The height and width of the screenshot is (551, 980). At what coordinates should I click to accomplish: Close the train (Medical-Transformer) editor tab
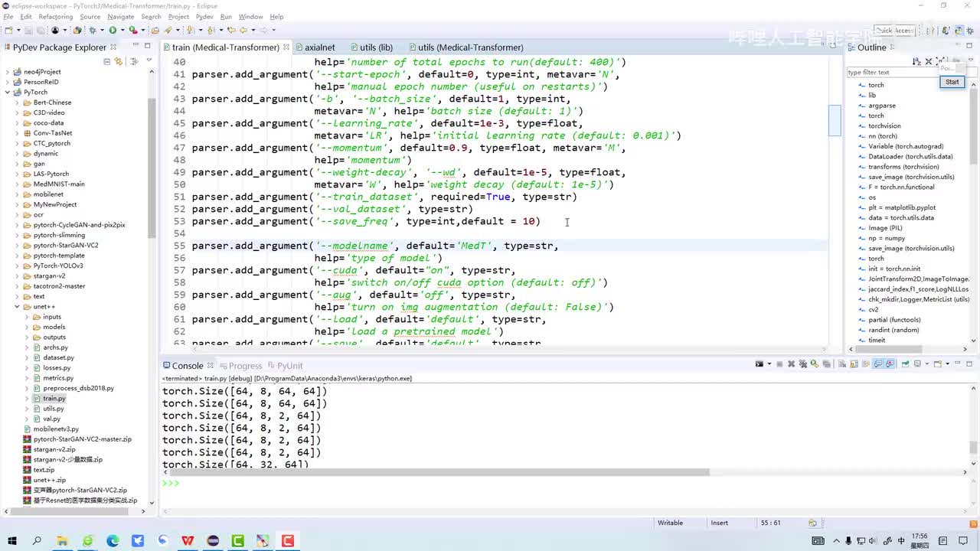pos(287,47)
